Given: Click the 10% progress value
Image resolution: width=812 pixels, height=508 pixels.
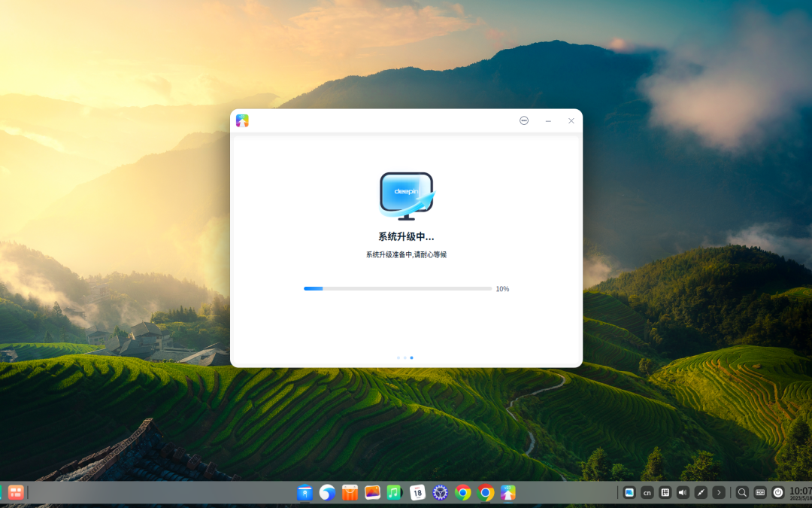Looking at the screenshot, I should coord(502,289).
